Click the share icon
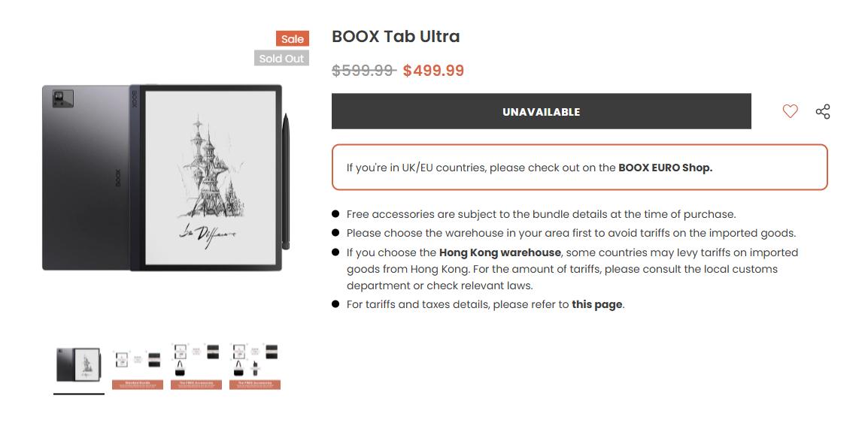868x429 pixels. pos(823,111)
